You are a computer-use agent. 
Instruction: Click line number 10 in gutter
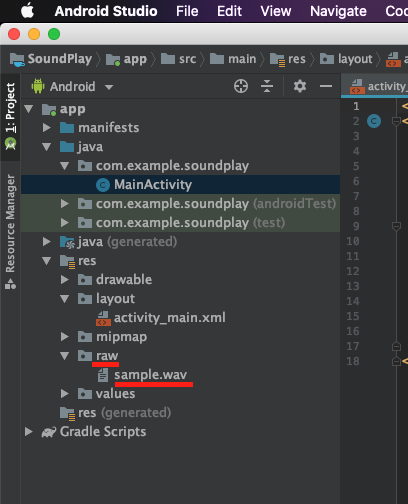point(353,241)
